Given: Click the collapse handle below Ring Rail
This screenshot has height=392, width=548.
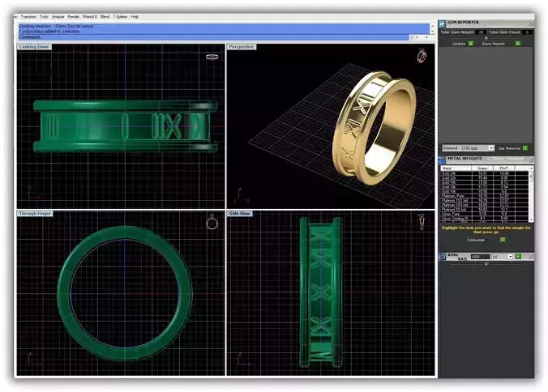Looking at the screenshot, I should coord(486,264).
